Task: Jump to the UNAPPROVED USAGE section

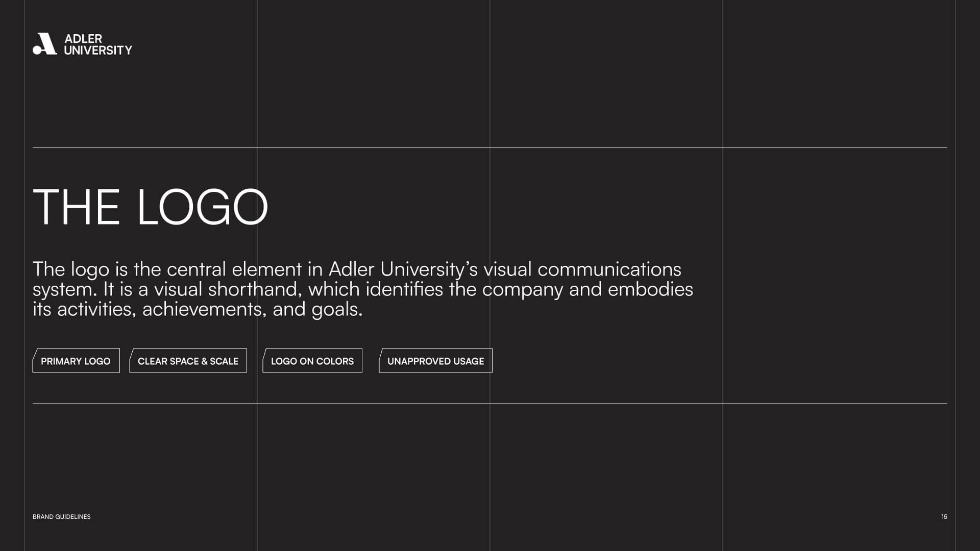Action: pos(435,361)
